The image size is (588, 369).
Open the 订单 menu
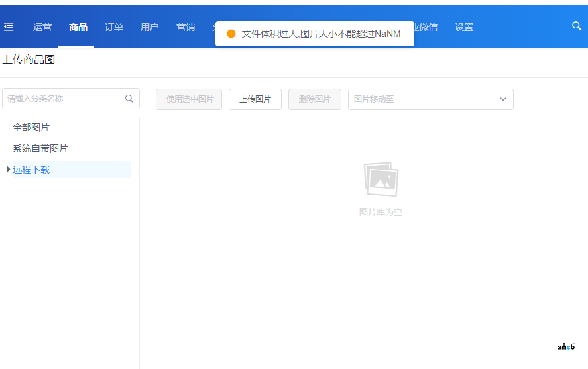tap(114, 27)
